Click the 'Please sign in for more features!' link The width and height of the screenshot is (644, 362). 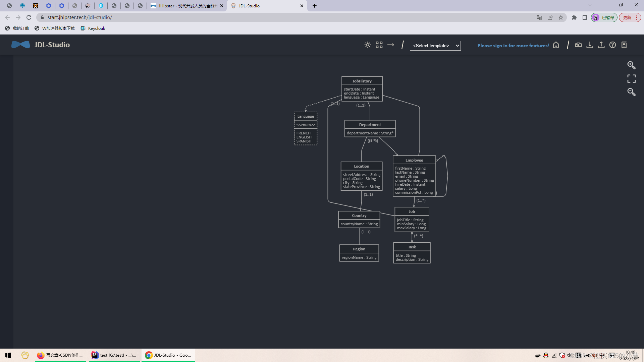[x=513, y=46]
